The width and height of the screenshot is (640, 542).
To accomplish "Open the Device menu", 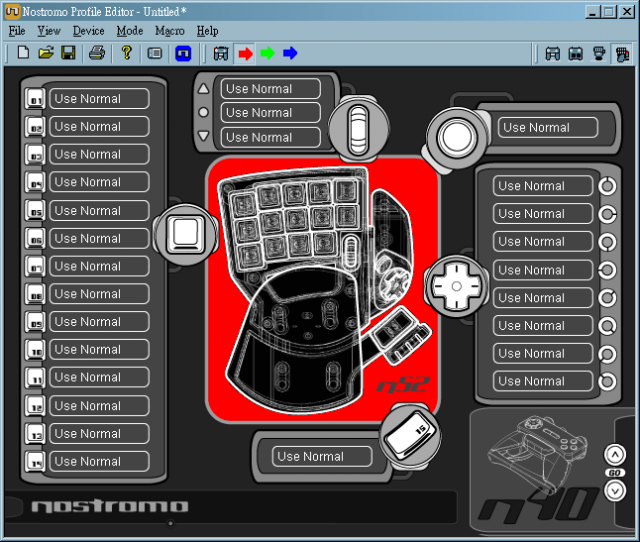I will 88,31.
